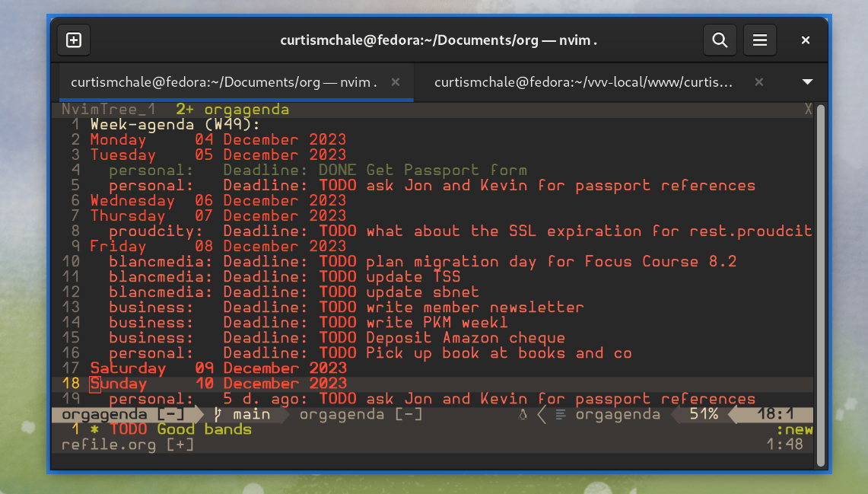The height and width of the screenshot is (494, 868).
Task: Click the Deposit Amazon cheque task line
Action: pyautogui.click(x=465, y=338)
